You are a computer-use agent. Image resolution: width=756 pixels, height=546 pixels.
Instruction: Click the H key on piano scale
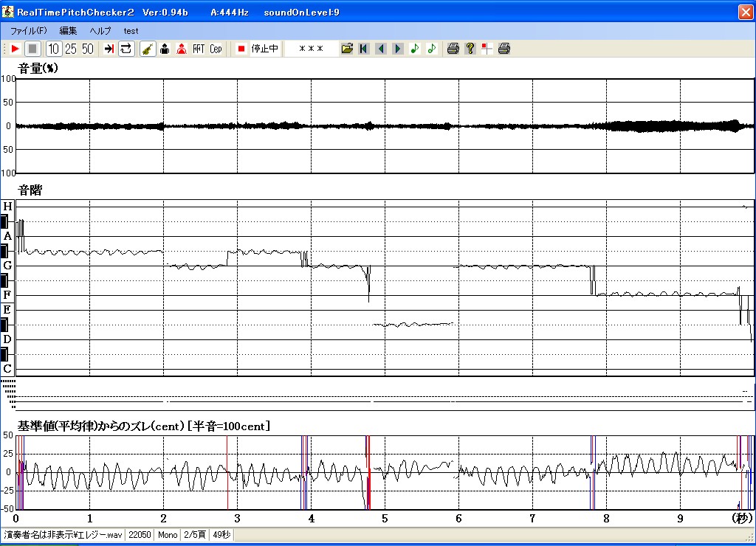tap(7, 207)
